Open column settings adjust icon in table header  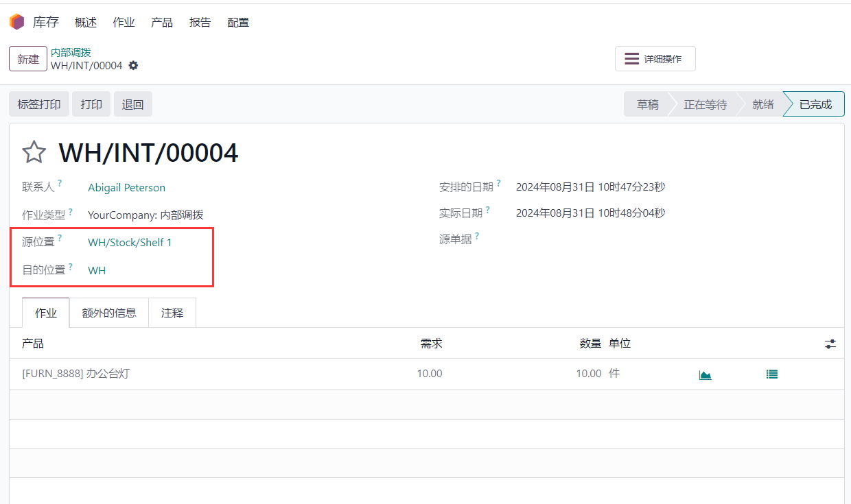pos(830,344)
